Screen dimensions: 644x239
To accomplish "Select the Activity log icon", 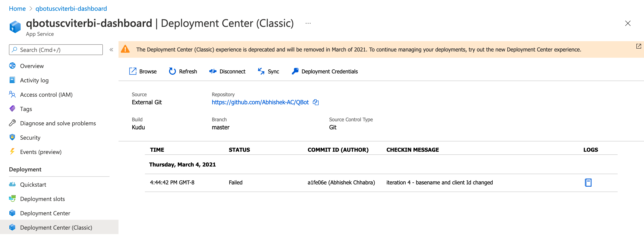I will [x=12, y=80].
